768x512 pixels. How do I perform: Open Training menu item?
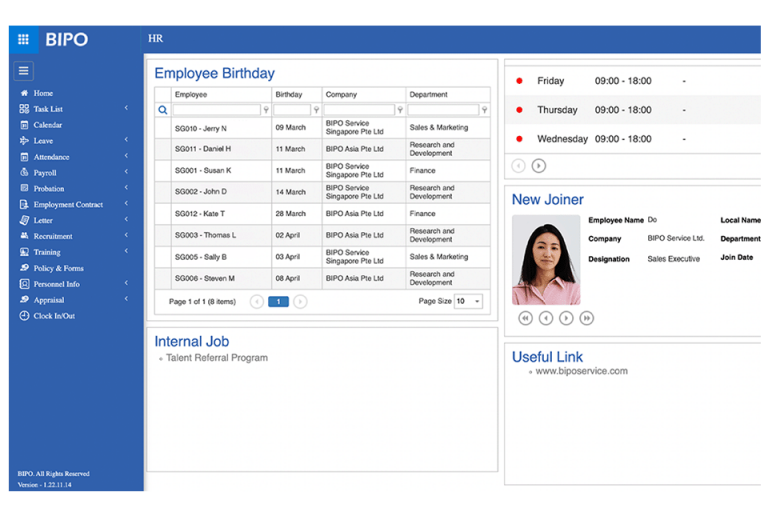(47, 252)
